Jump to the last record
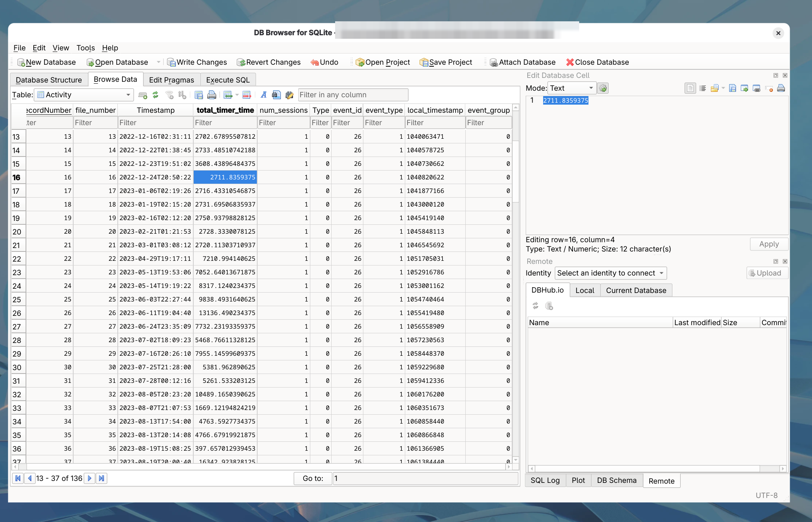This screenshot has width=812, height=522. pyautogui.click(x=101, y=478)
